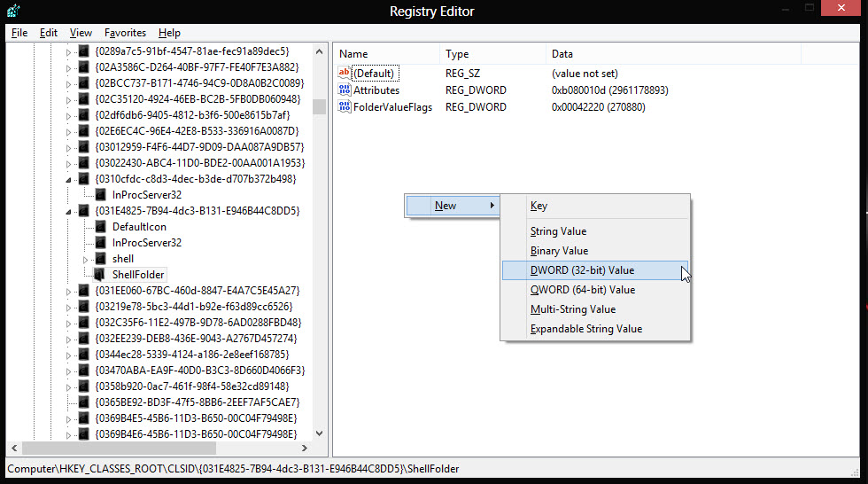Click folder icon of {0365BE92-BD3F-47f5-8BB6-2EEF7AF5CAE7}
Viewport: 868px width, 484px height.
point(83,402)
